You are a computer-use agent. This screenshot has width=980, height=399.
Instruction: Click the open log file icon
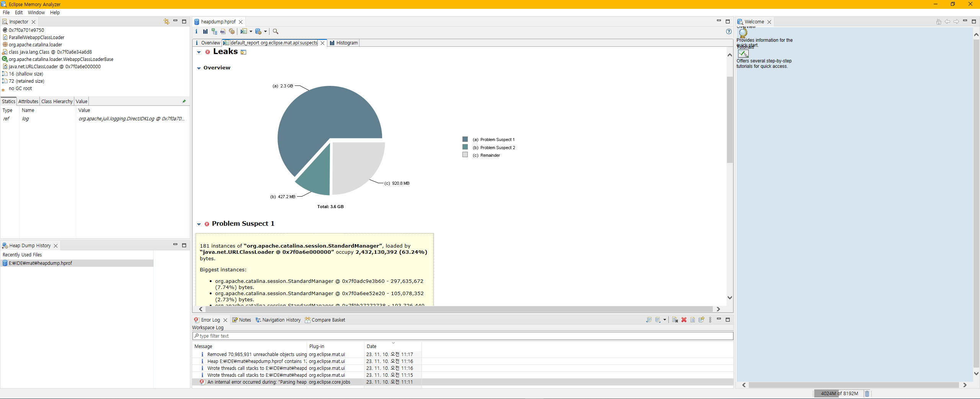(693, 320)
